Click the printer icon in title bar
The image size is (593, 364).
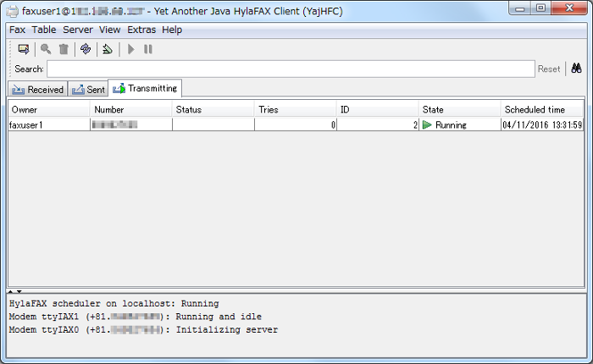[13, 11]
